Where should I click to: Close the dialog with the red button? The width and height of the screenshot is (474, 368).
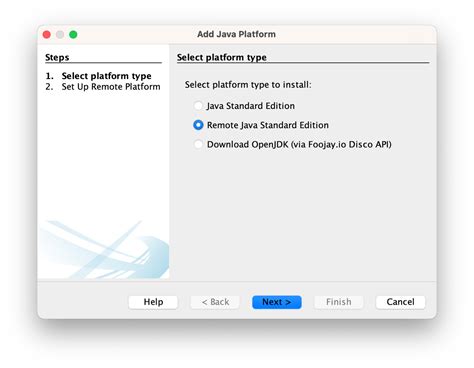47,34
